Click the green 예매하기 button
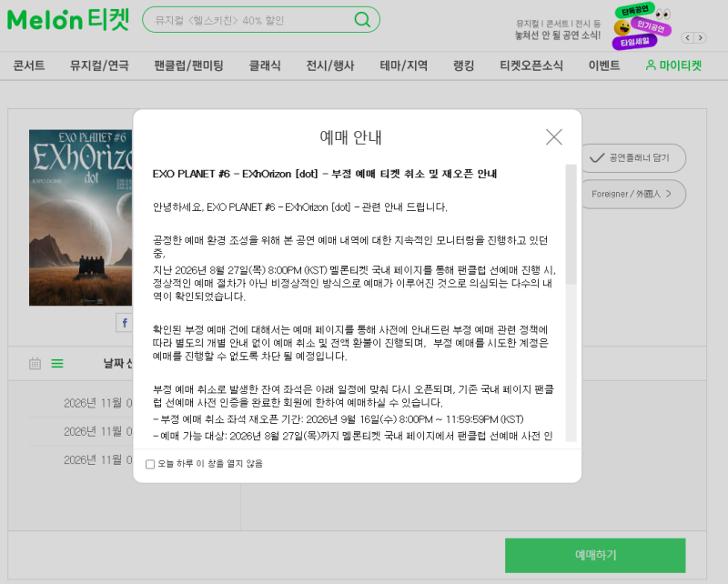Viewport: 728px width, 584px height. tap(595, 555)
